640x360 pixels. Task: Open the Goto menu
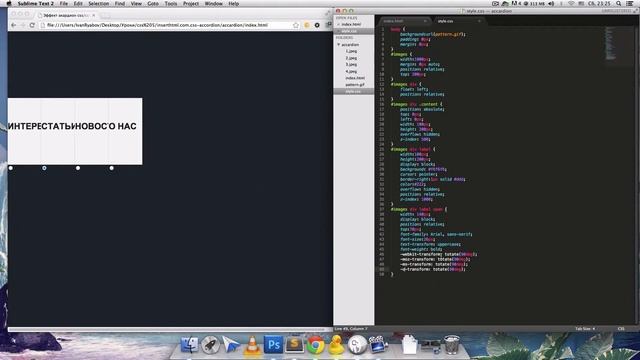[x=153, y=3]
